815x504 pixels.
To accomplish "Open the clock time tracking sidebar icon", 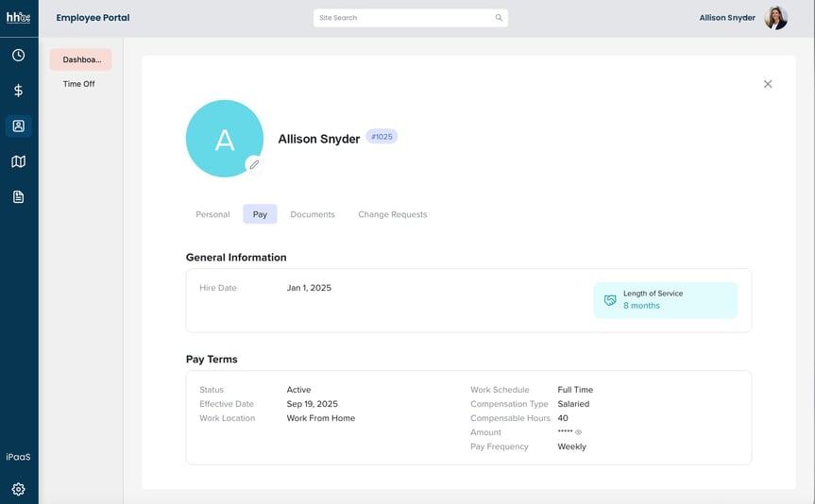I will (x=18, y=56).
